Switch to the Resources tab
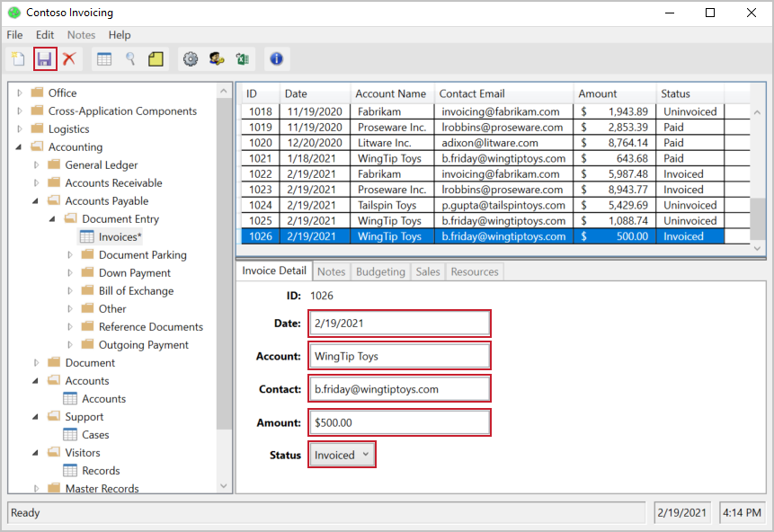 475,272
